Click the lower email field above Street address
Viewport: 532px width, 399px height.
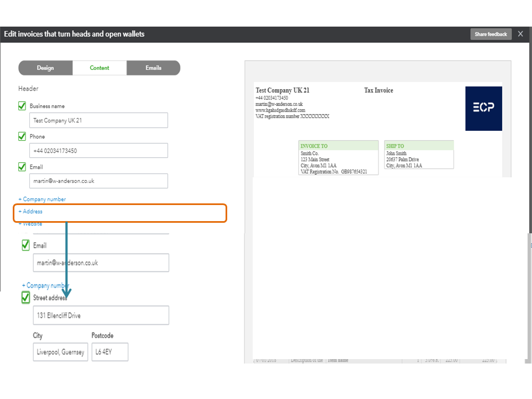(101, 263)
